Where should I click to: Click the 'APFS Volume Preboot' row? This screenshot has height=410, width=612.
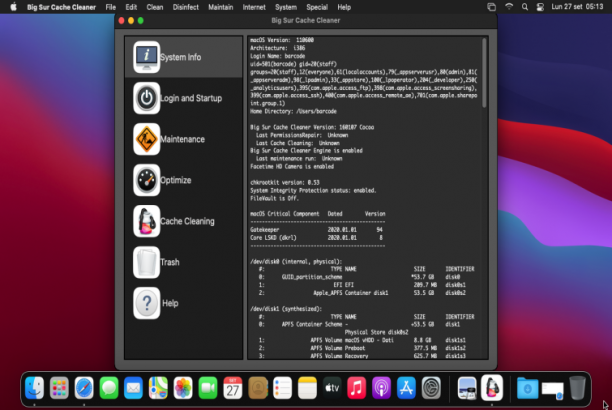[x=362, y=348]
